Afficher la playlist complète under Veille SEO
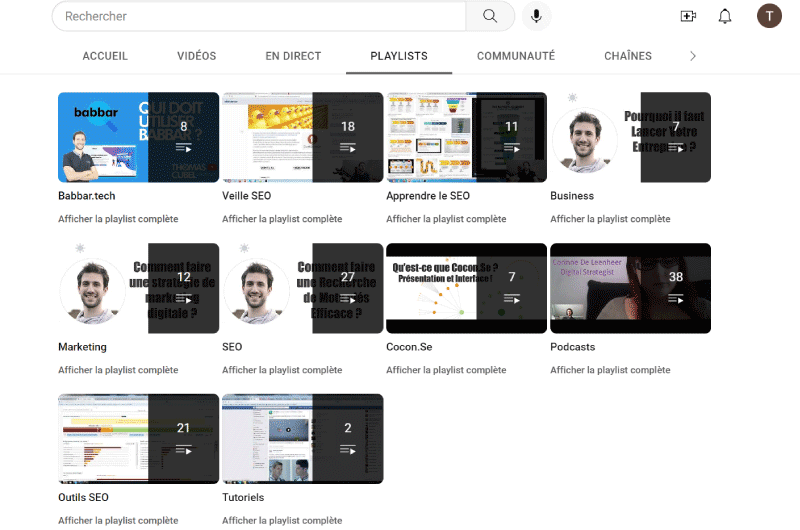800x530 pixels. (282, 219)
